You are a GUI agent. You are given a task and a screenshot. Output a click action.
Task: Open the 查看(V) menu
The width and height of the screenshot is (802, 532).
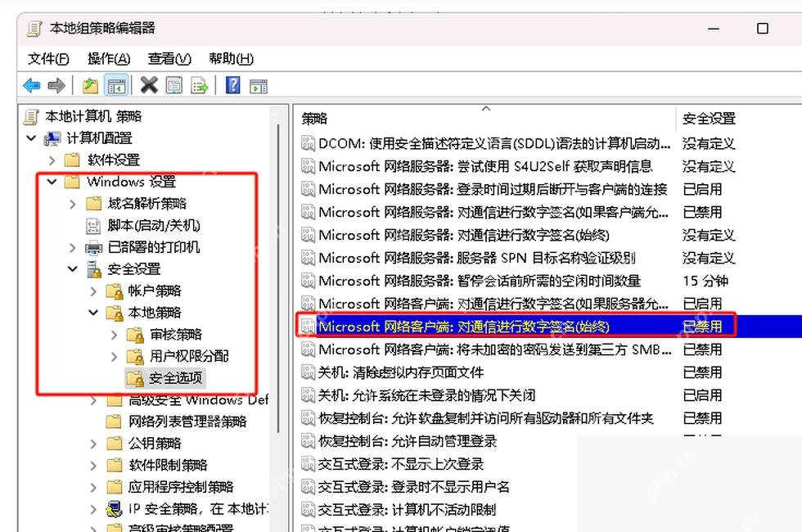tap(169, 59)
